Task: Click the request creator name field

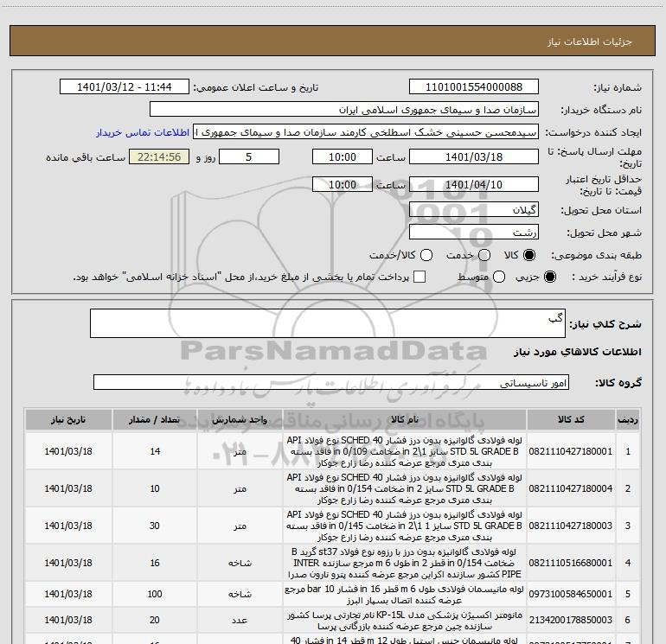Action: tap(366, 132)
